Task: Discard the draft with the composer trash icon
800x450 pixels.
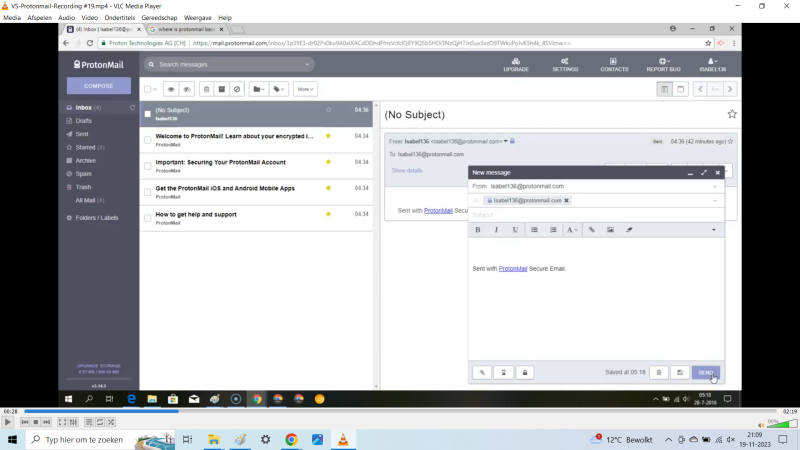Action: 658,372
